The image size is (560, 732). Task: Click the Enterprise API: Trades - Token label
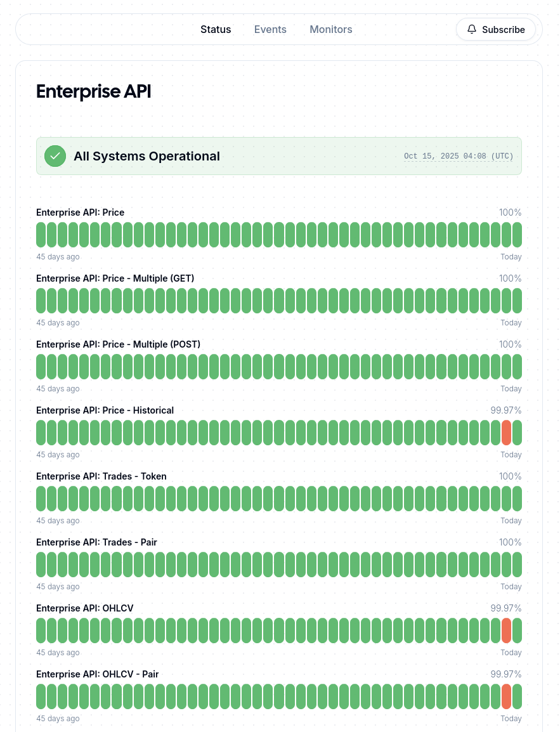pyautogui.click(x=101, y=476)
